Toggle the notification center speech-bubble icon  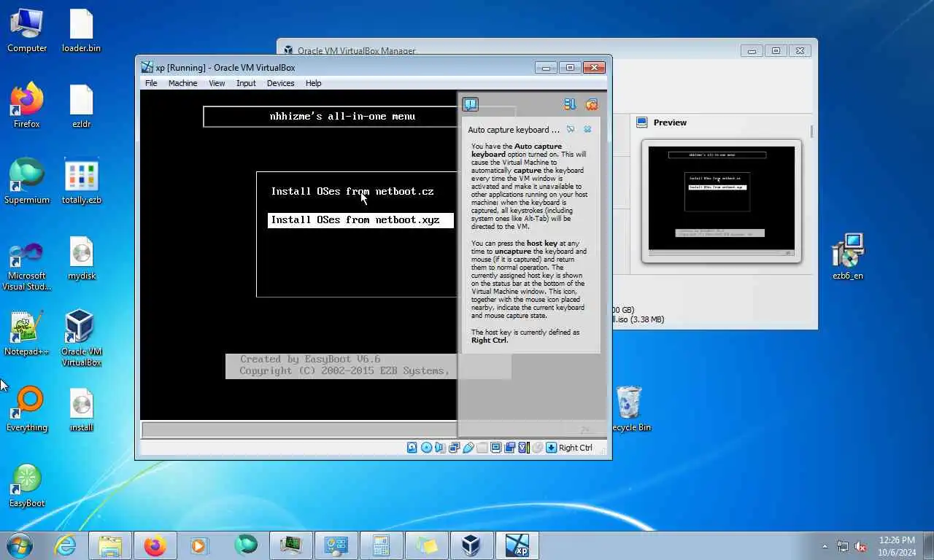tap(470, 104)
